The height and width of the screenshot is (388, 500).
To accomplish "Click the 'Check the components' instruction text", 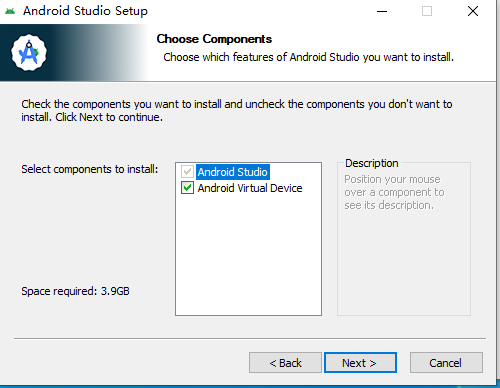I will (237, 111).
